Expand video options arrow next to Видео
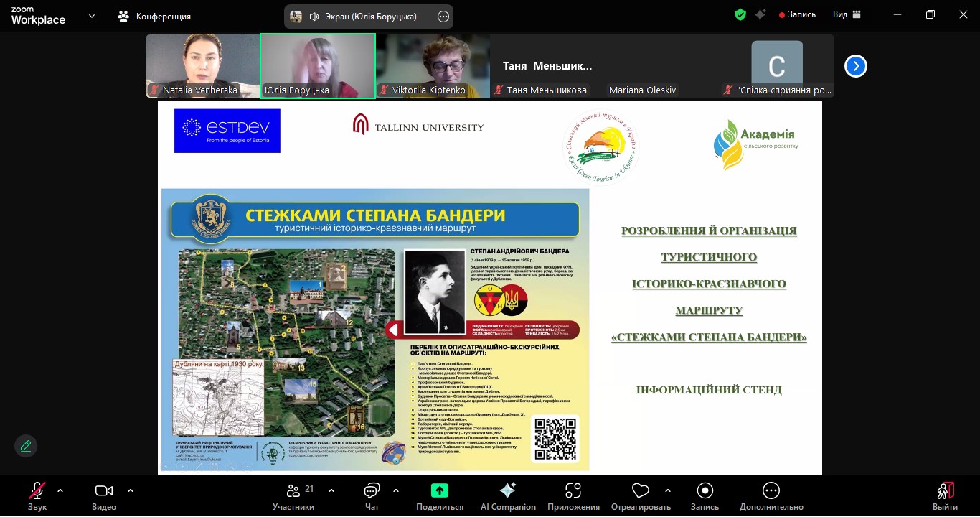Screen dimensions: 980x517 (131, 491)
